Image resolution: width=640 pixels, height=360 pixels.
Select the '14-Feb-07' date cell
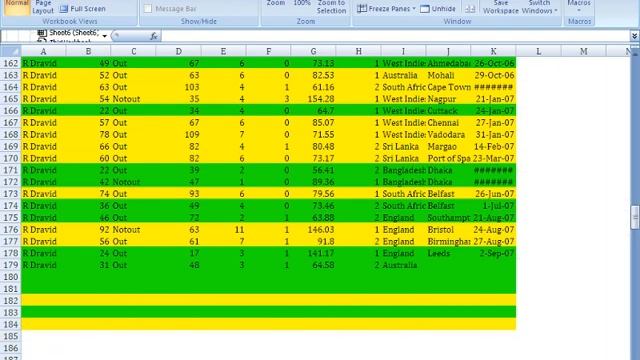[493, 146]
